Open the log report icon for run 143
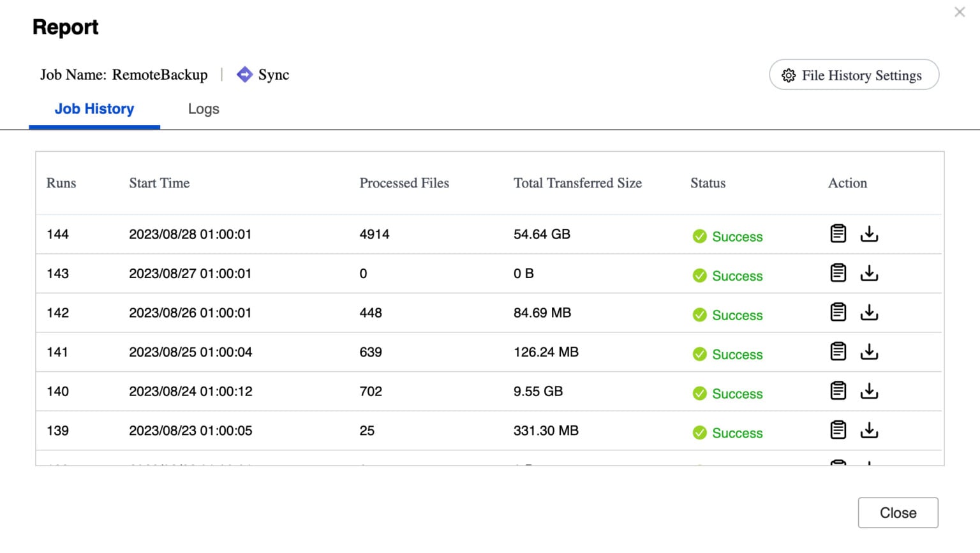The height and width of the screenshot is (553, 980). pos(838,273)
